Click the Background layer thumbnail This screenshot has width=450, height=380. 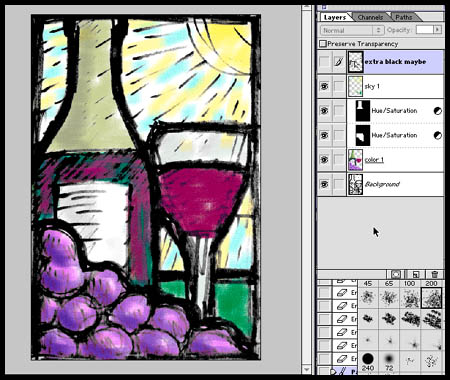coord(355,184)
